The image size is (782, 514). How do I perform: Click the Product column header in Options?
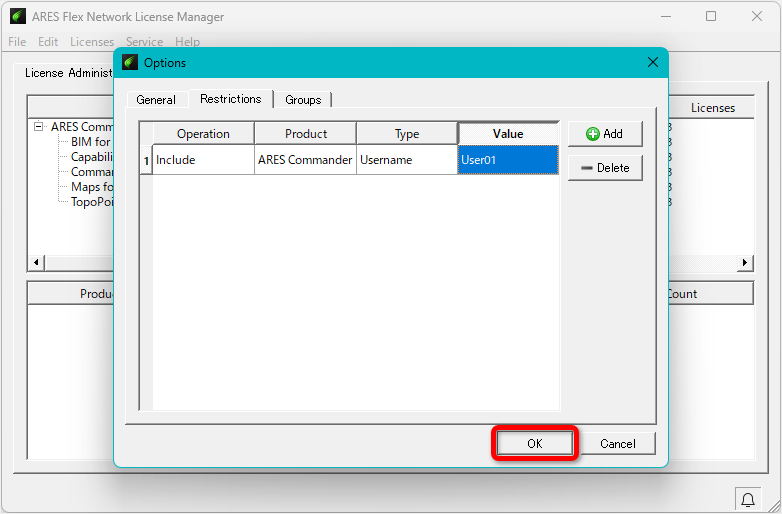[x=306, y=134]
